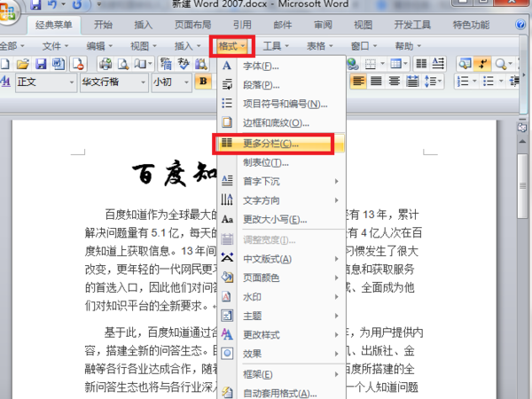This screenshot has width=532, height=399.
Task: Open the 小初 font size dropdown
Action: [x=186, y=82]
